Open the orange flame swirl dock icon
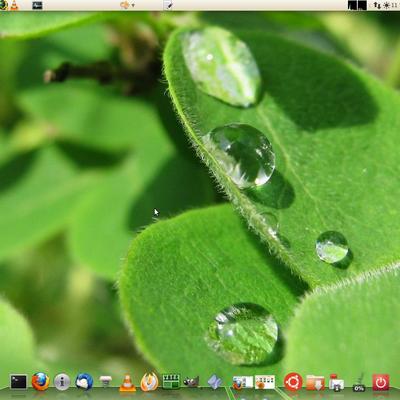This screenshot has height=400, width=400. [149, 382]
